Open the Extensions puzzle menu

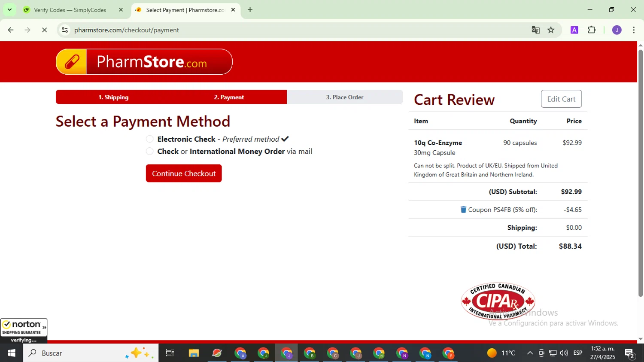pyautogui.click(x=592, y=30)
